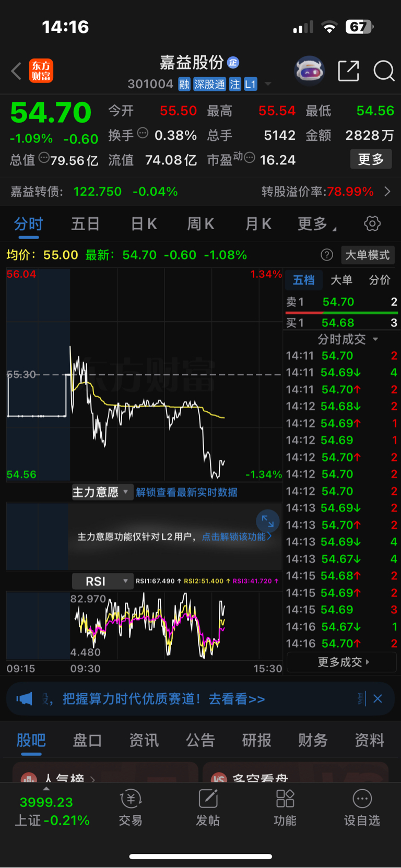Open the 人气榜 card
Image resolution: width=401 pixels, height=868 pixels.
(x=105, y=772)
